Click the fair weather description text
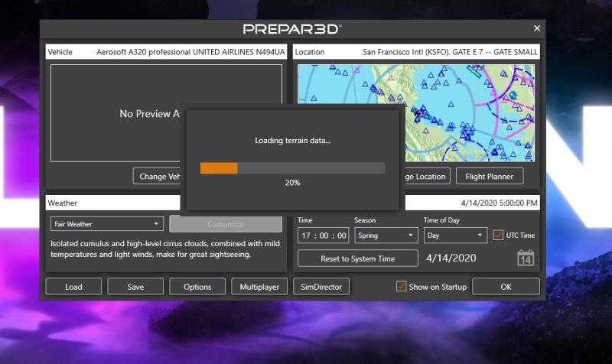The width and height of the screenshot is (612, 364). tap(165, 249)
